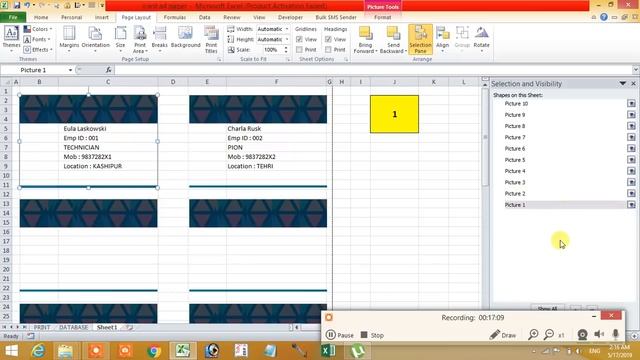The width and height of the screenshot is (640, 360).
Task: Click the Bring Forward icon
Action: tap(365, 33)
